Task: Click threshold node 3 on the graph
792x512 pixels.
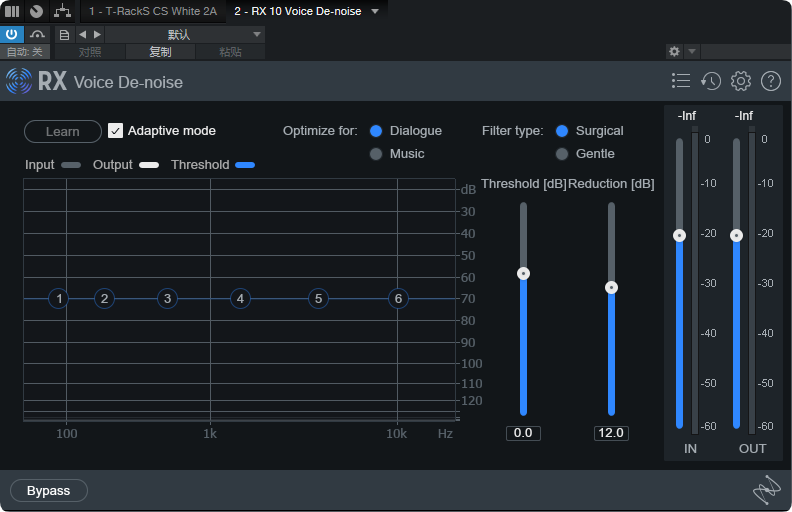Action: (x=167, y=298)
